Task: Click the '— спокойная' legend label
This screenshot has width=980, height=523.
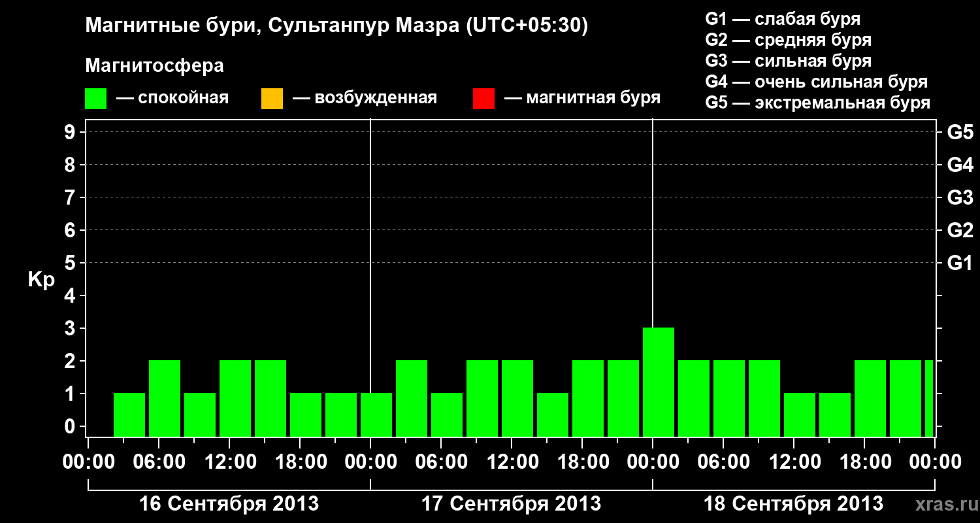Action: point(172,98)
